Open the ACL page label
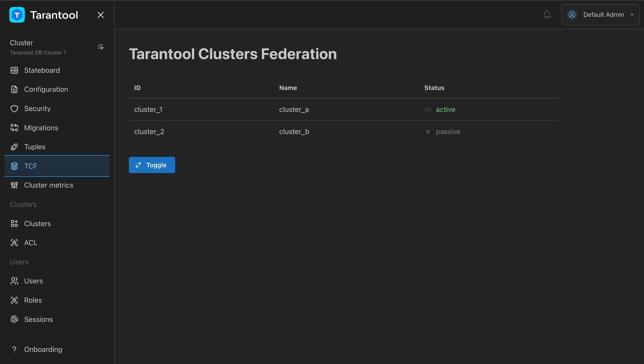Image resolution: width=644 pixels, height=364 pixels. tap(31, 243)
